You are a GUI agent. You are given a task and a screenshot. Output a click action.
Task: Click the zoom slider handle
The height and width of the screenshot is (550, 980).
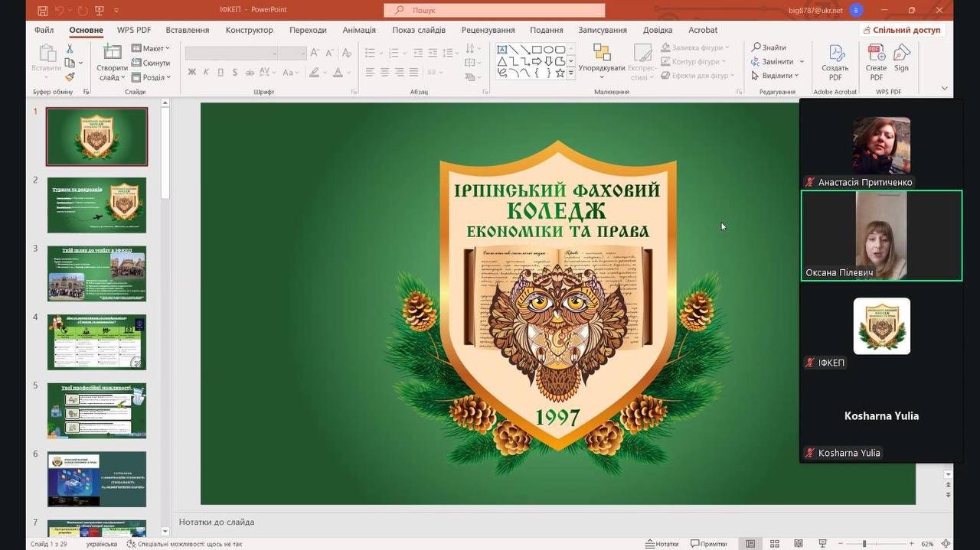pos(864,544)
